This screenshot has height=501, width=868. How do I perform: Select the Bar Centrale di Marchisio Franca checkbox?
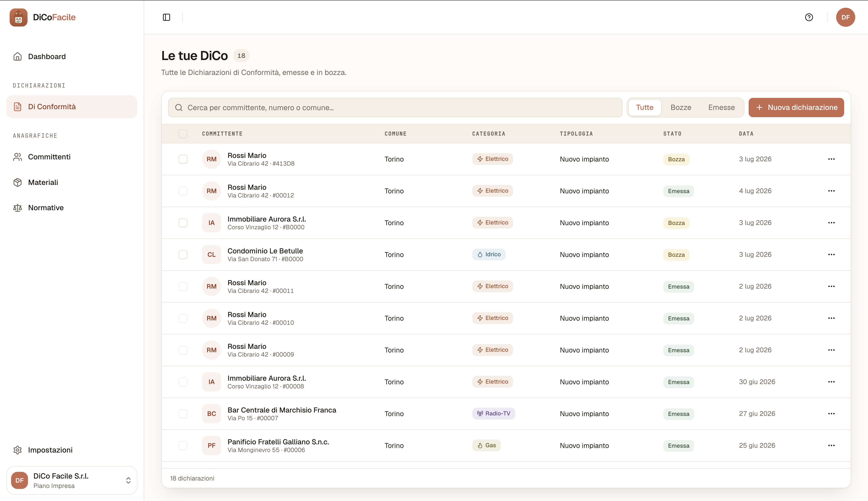183,413
